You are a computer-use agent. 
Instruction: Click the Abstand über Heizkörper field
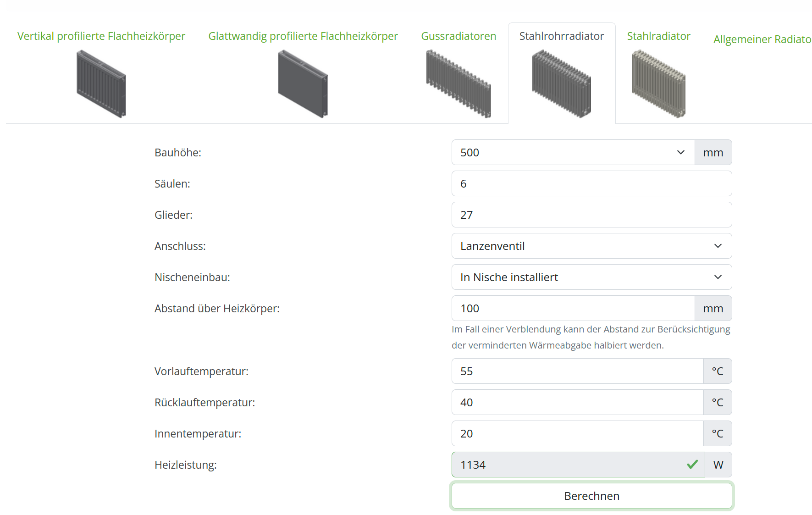coord(573,308)
